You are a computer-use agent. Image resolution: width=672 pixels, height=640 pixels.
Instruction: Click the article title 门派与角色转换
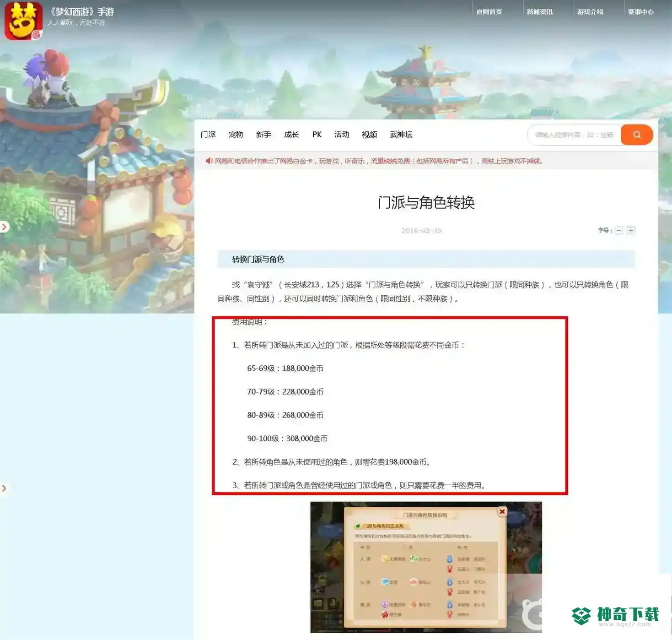pyautogui.click(x=426, y=202)
